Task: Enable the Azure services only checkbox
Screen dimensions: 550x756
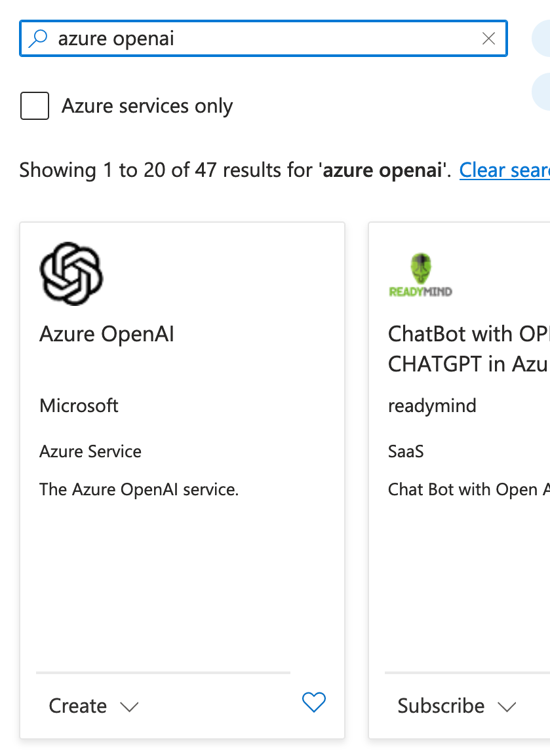Action: [35, 105]
